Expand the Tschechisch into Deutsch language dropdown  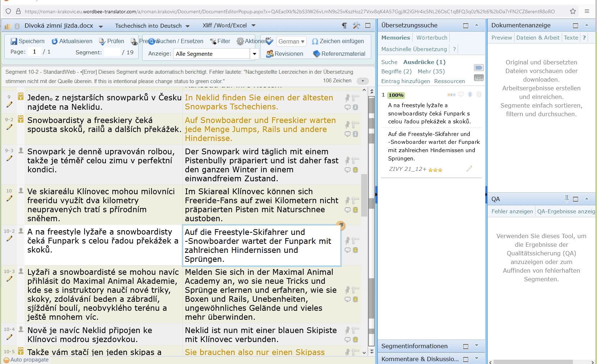(188, 26)
